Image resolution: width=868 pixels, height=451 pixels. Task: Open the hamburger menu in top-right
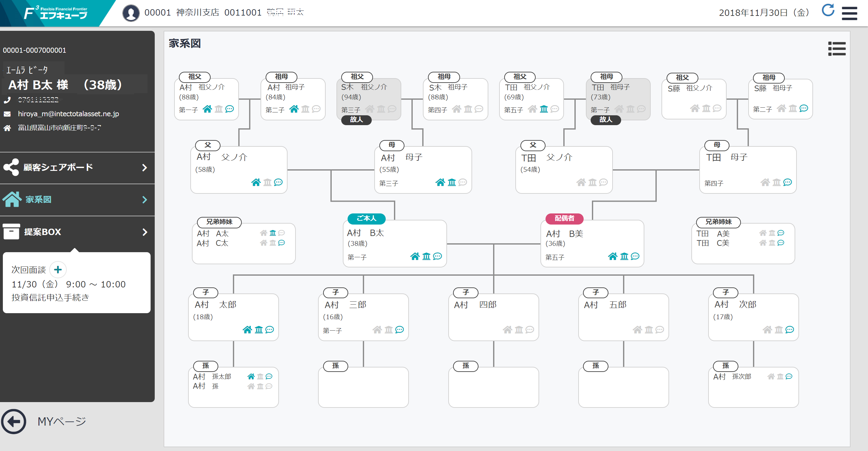point(849,13)
